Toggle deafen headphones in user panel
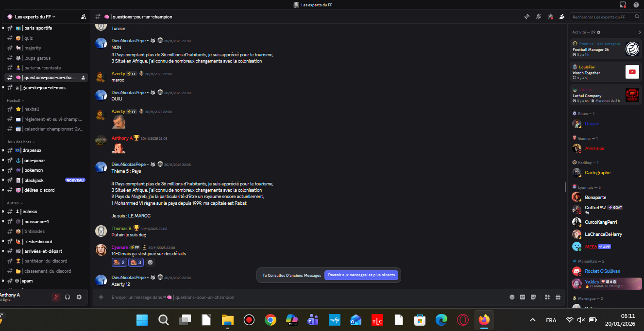Image resolution: width=644 pixels, height=331 pixels. 68,297
